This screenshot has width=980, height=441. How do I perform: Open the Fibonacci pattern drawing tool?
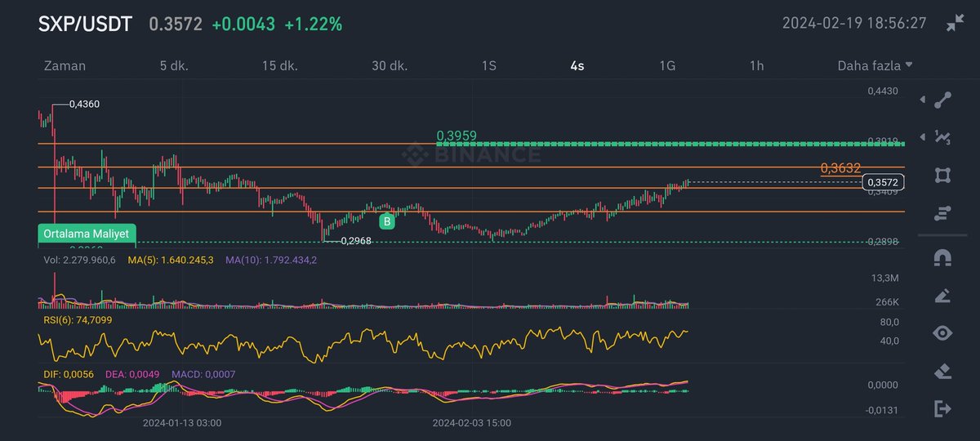(x=943, y=137)
